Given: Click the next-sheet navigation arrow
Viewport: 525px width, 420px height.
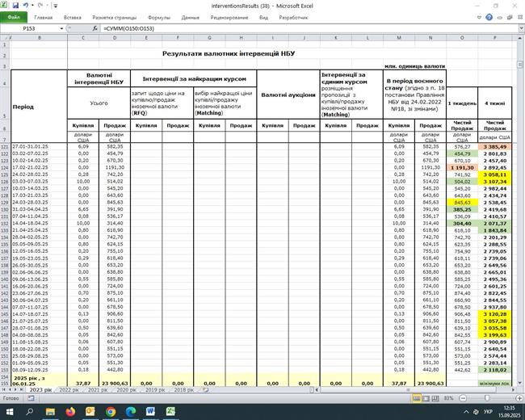Looking at the screenshot, I should pyautogui.click(x=15, y=390).
